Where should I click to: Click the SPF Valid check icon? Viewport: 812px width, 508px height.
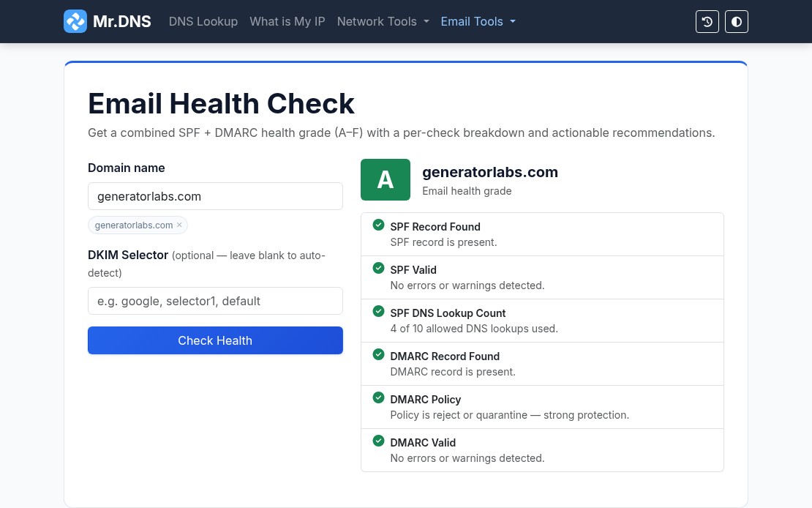point(378,268)
